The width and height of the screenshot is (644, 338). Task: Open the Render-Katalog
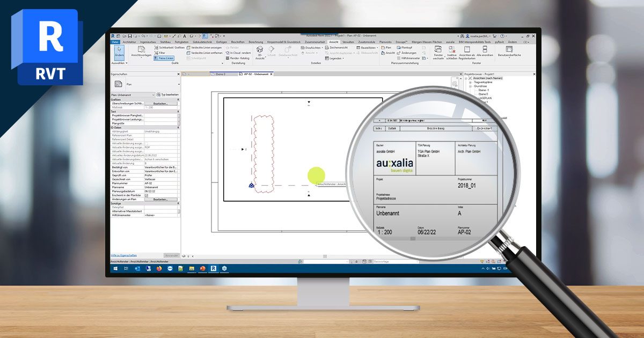(x=238, y=58)
